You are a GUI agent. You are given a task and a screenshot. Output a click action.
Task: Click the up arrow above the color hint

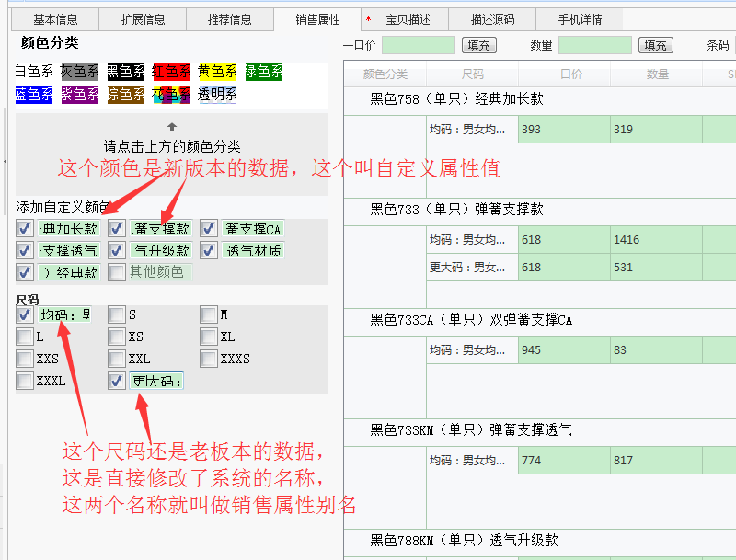(172, 126)
